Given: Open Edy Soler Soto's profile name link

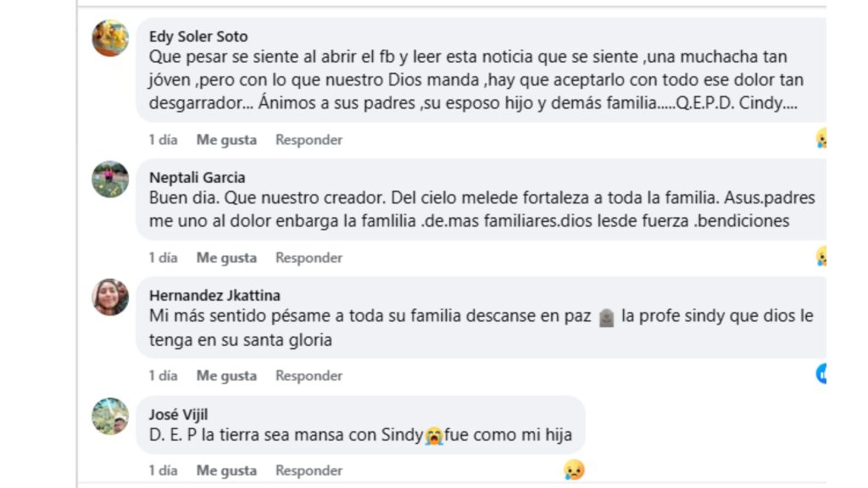Looking at the screenshot, I should [198, 36].
